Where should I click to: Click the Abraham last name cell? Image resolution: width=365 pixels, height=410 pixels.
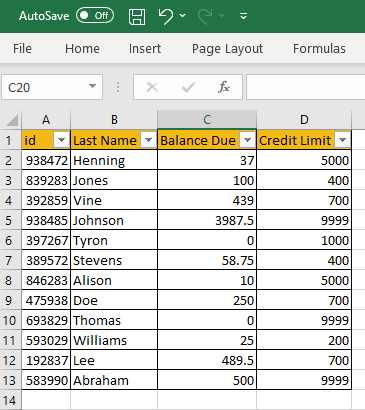114,380
